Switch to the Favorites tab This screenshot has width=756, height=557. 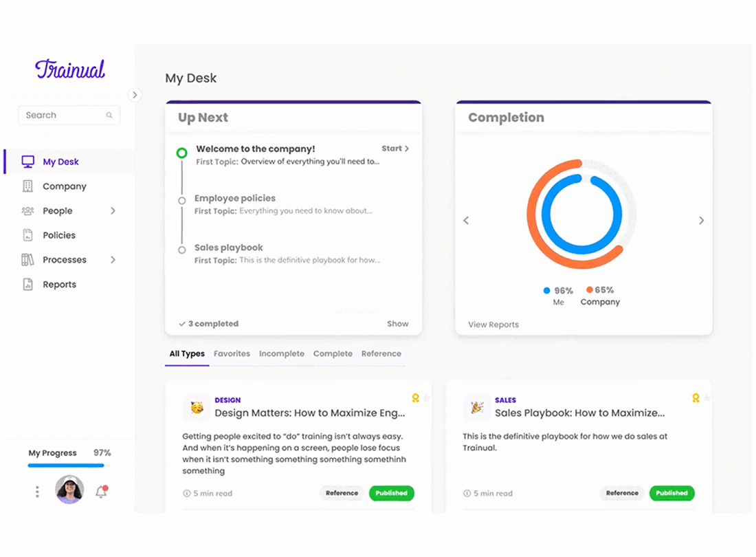coord(232,353)
